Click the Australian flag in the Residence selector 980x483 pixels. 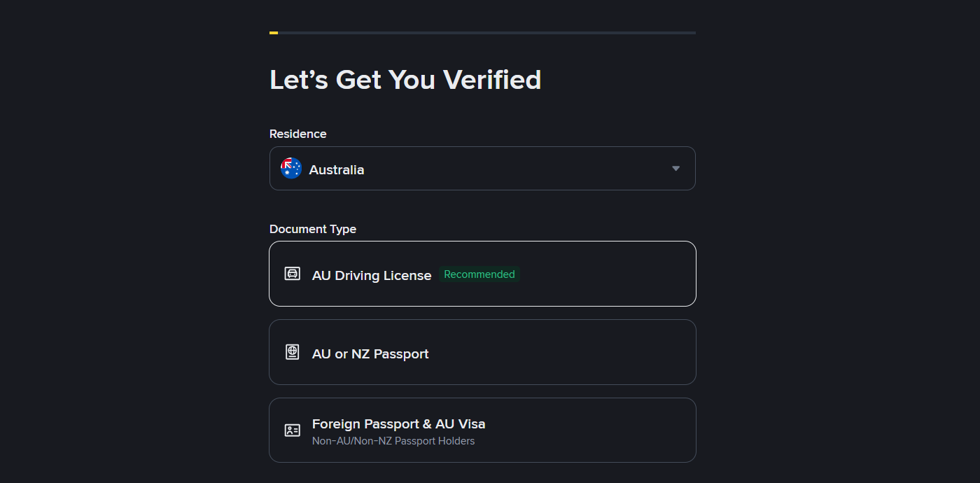[x=290, y=168]
